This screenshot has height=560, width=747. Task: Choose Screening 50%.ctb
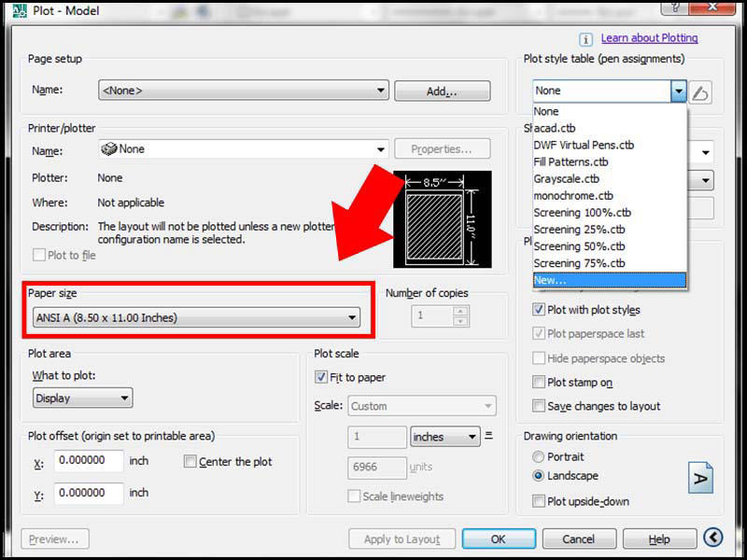click(610, 246)
